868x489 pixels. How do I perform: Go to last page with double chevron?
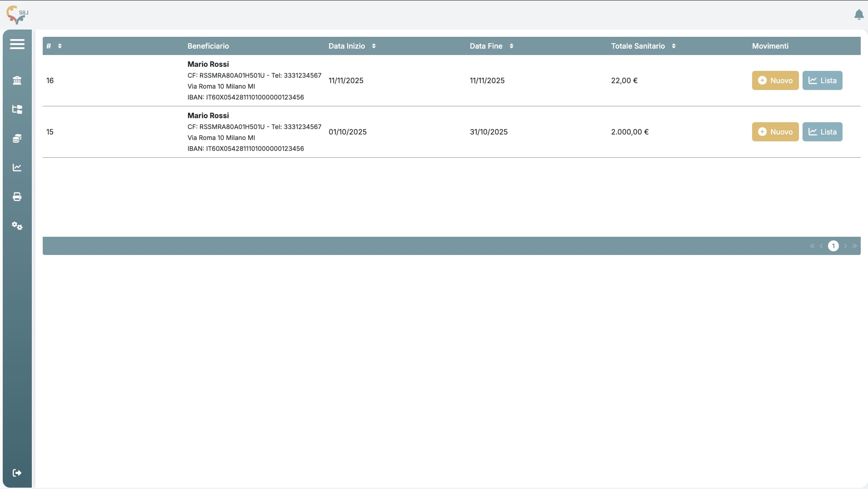tap(854, 246)
